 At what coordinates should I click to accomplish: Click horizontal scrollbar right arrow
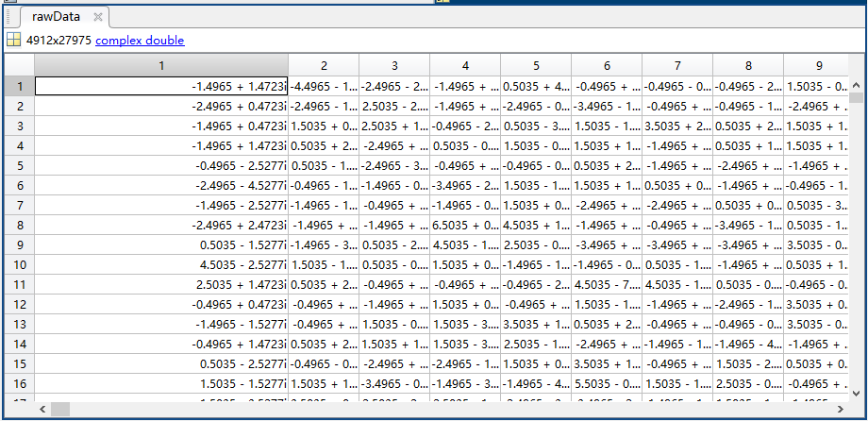coord(841,410)
